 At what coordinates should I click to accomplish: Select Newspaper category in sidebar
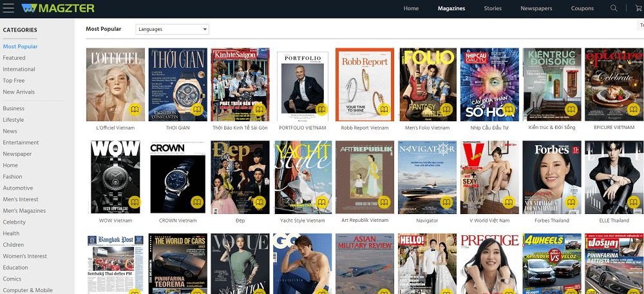click(x=17, y=154)
